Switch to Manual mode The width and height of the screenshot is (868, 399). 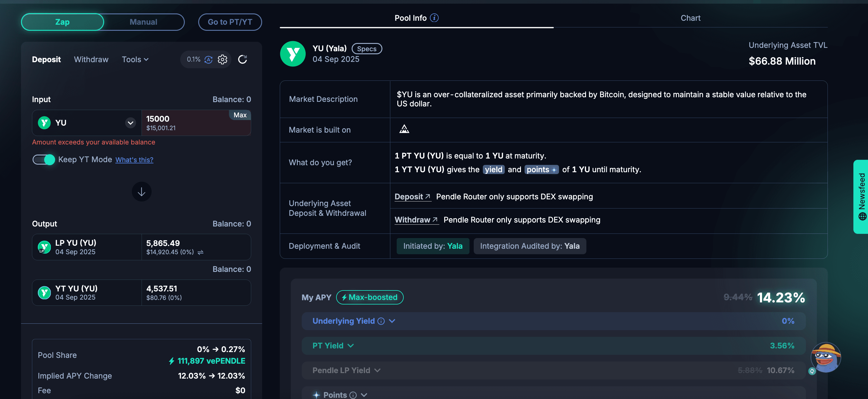coord(143,22)
